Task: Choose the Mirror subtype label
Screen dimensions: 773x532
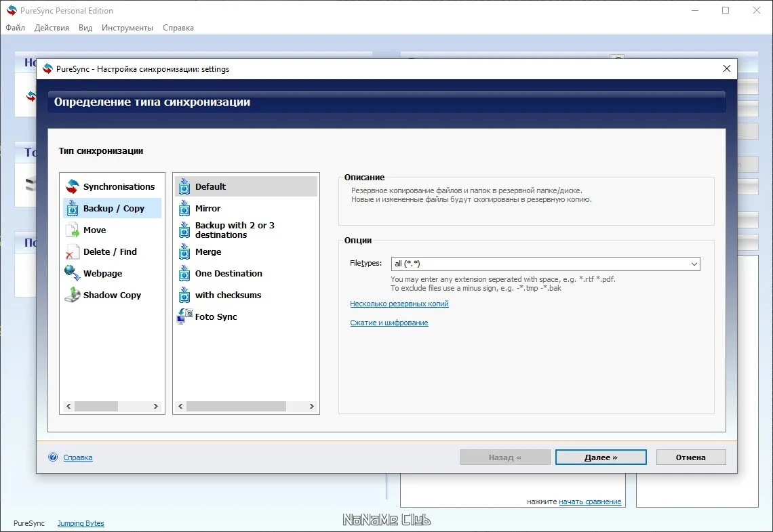Action: click(x=207, y=208)
